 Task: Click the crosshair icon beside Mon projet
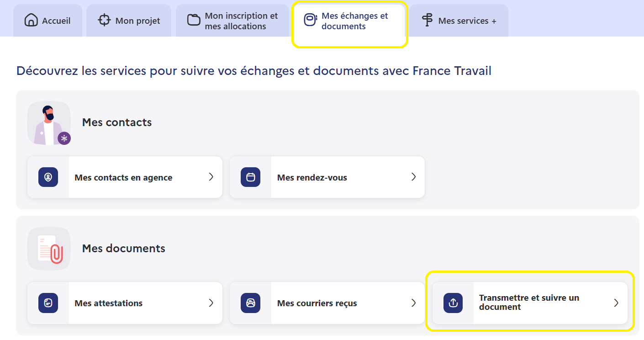[105, 21]
